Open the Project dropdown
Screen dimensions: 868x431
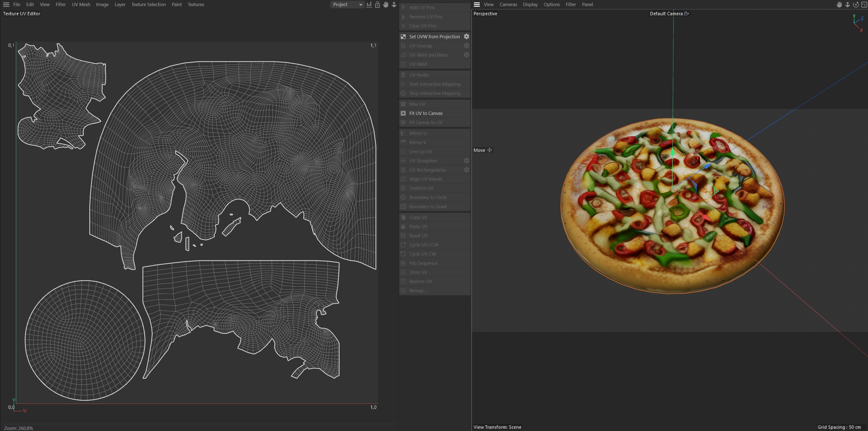[347, 4]
